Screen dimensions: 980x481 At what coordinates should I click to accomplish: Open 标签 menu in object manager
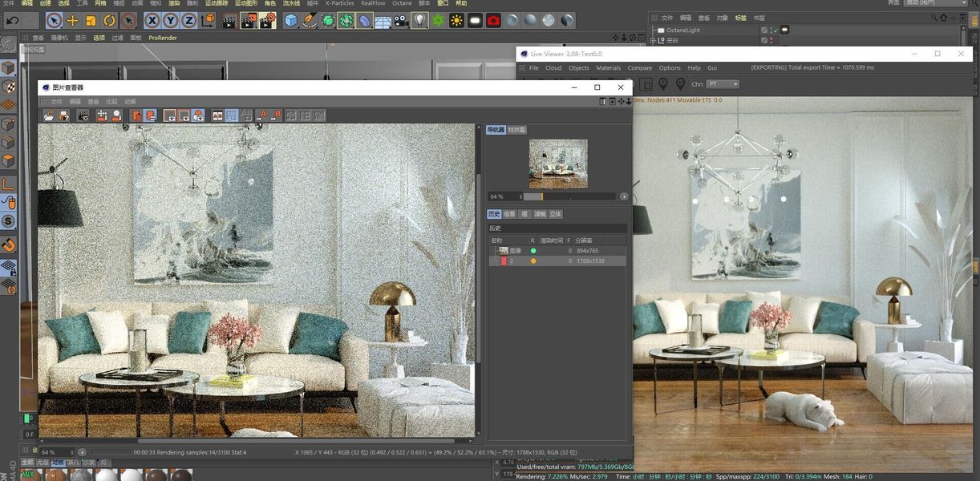point(740,18)
